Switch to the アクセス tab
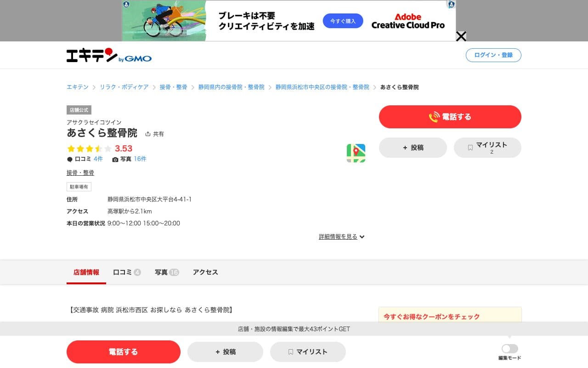The height and width of the screenshot is (368, 588). [x=205, y=272]
